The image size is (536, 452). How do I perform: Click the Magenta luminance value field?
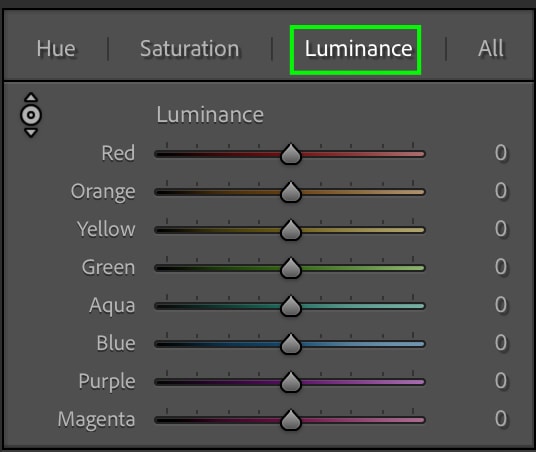coord(500,419)
